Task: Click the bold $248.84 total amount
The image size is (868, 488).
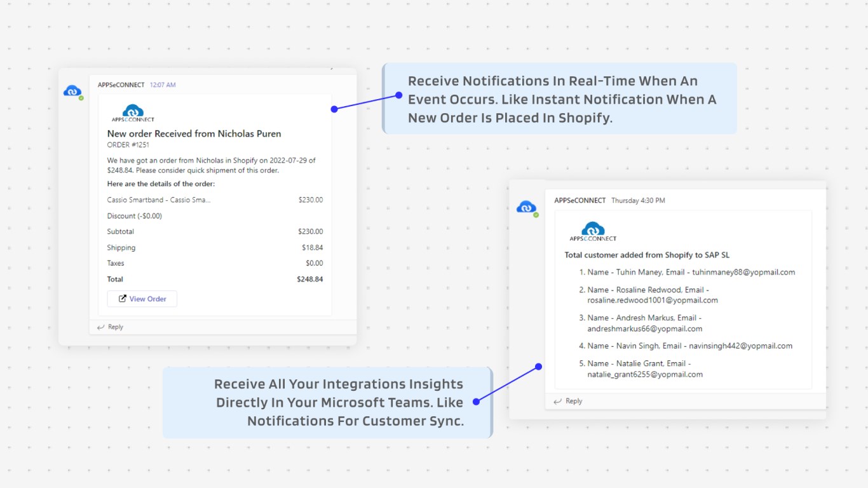Action: tap(310, 279)
